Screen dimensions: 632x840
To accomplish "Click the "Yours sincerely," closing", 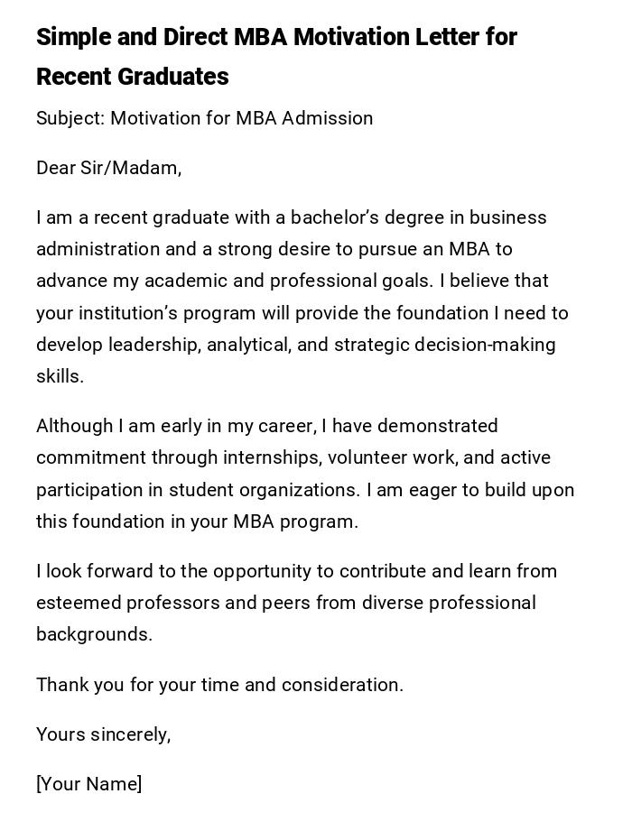I will (x=103, y=734).
